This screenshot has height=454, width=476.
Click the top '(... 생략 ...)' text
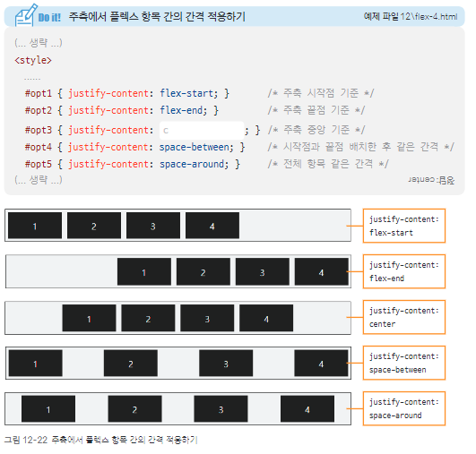coord(39,43)
